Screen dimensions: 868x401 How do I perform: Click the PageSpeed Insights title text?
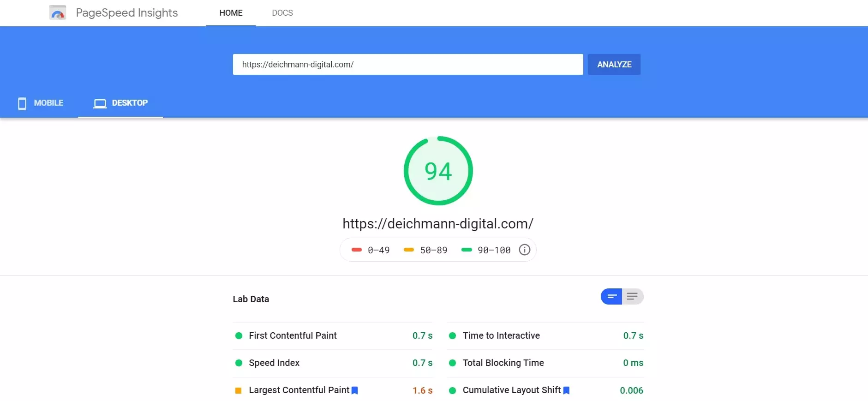pyautogui.click(x=127, y=13)
